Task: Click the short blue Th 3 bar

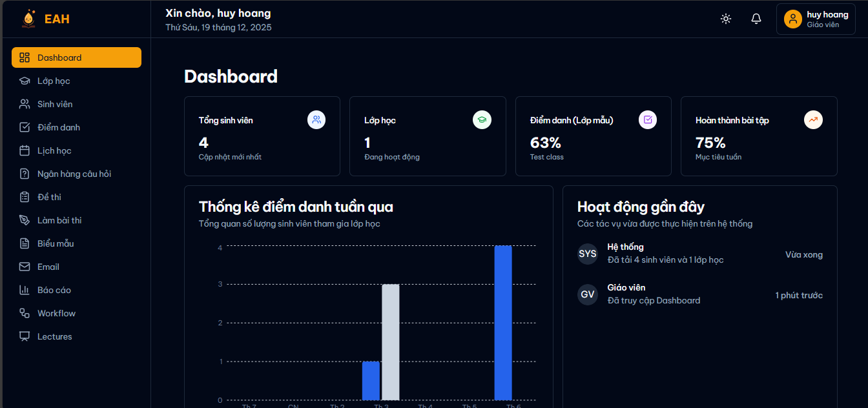Action: click(x=371, y=381)
